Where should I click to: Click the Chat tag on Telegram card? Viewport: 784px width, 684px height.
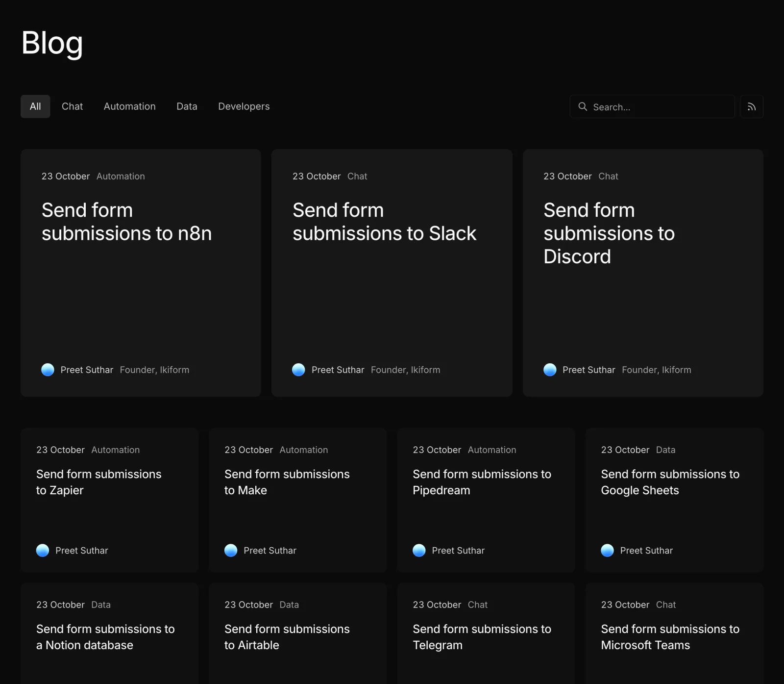coord(478,605)
